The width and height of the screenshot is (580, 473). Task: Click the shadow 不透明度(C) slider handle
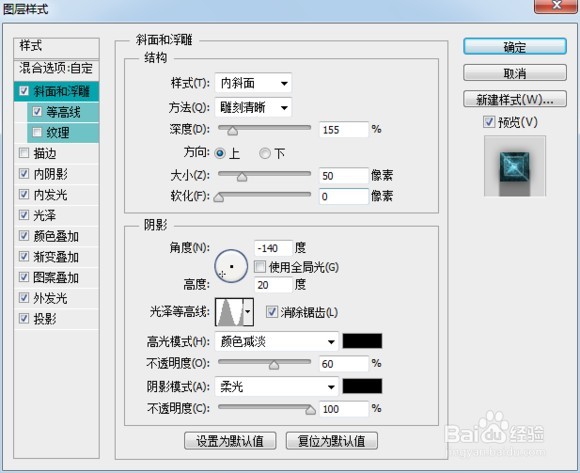coord(310,410)
